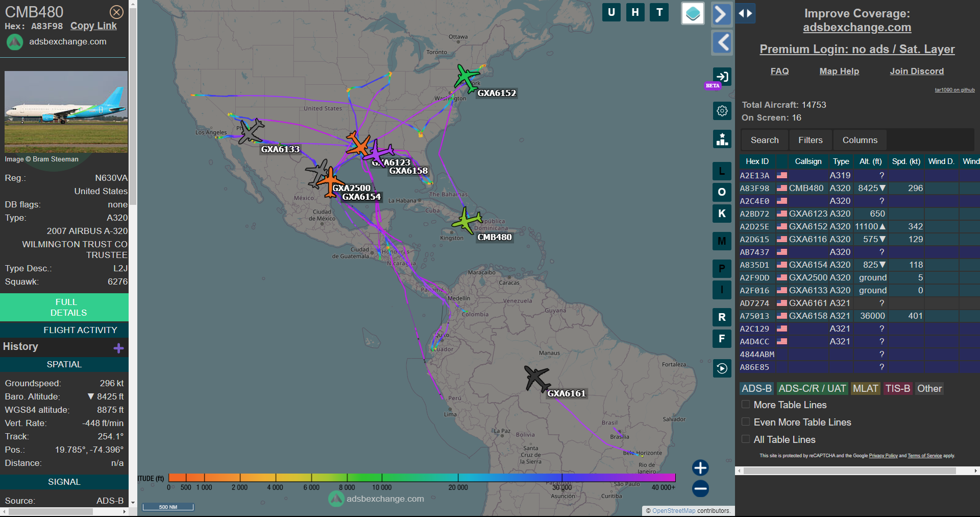The width and height of the screenshot is (980, 517).
Task: Select GXA6133 aircraft near Los Angeles
Action: (251, 131)
